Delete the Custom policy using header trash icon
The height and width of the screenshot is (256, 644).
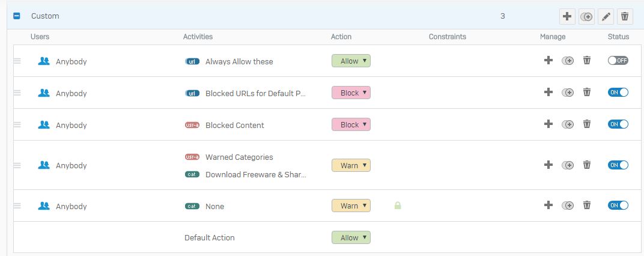625,16
